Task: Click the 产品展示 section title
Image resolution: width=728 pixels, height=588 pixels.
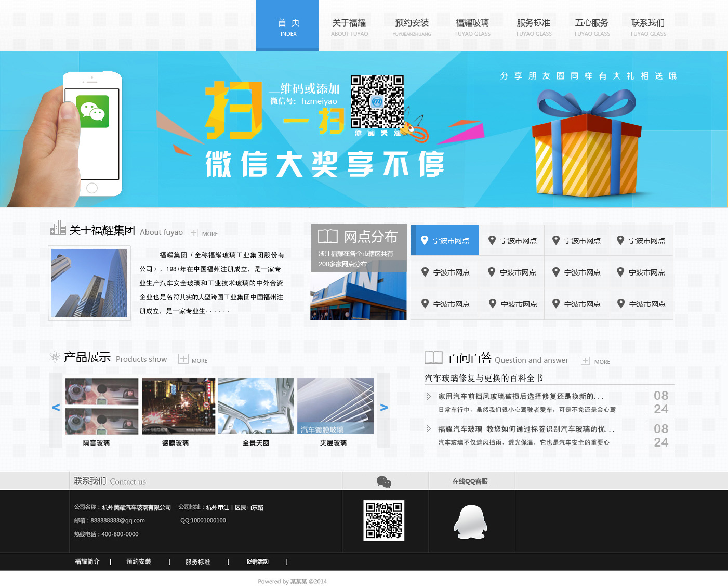Action: [x=87, y=357]
